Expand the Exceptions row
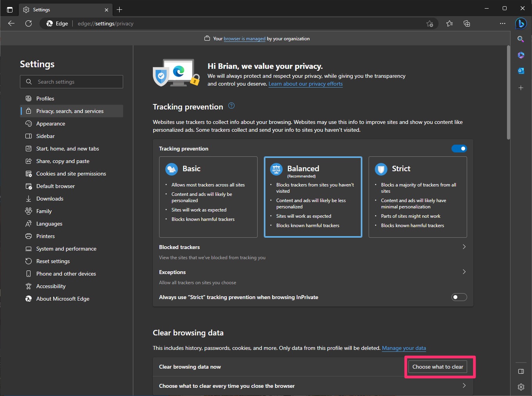This screenshot has width=532, height=396. click(x=464, y=272)
